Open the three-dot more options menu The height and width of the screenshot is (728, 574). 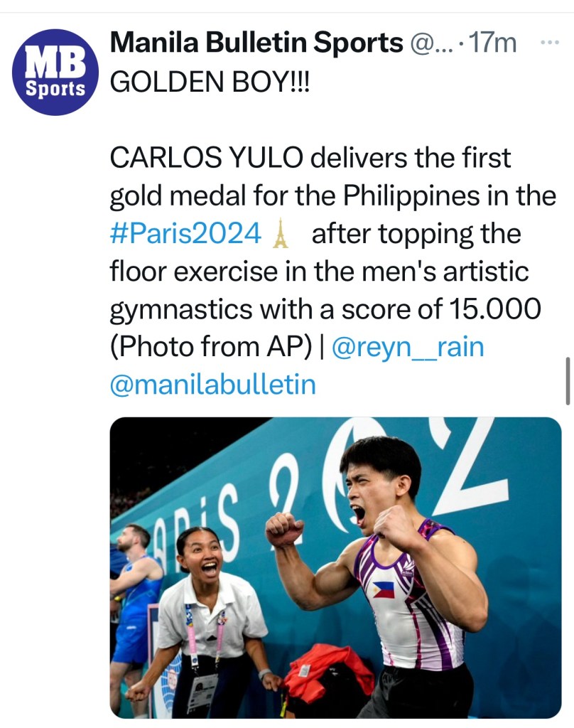pos(550,43)
